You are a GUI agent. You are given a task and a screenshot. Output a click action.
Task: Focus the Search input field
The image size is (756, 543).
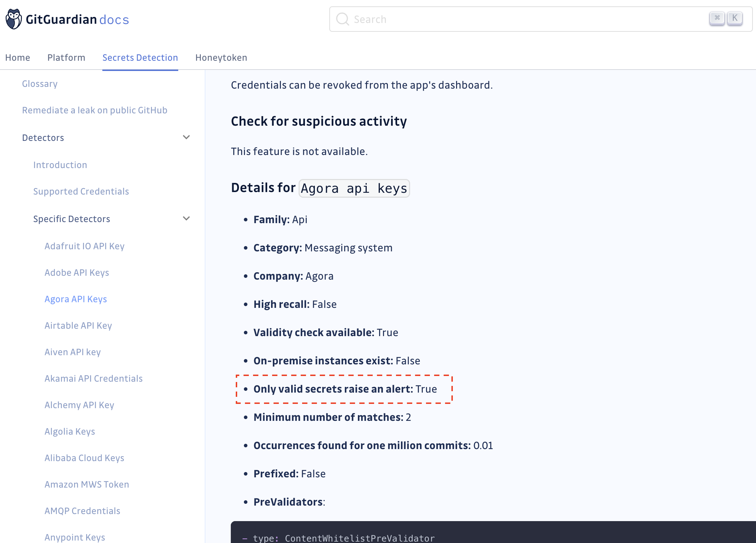pos(541,19)
